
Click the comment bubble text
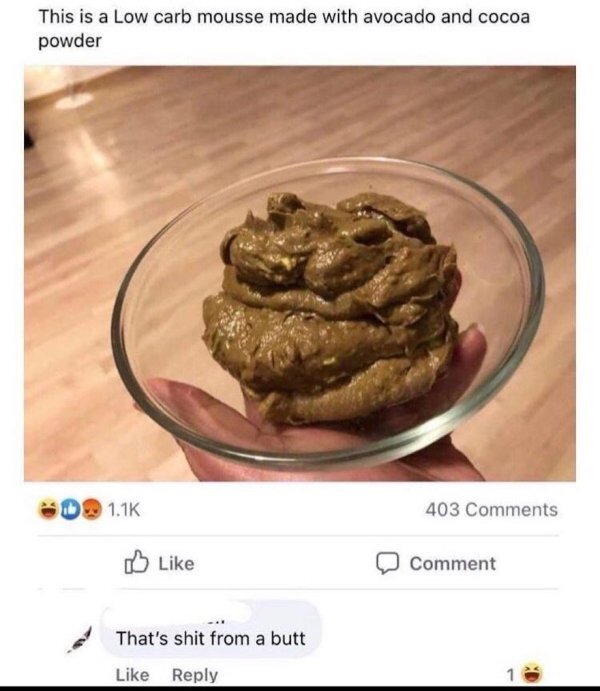[211, 638]
